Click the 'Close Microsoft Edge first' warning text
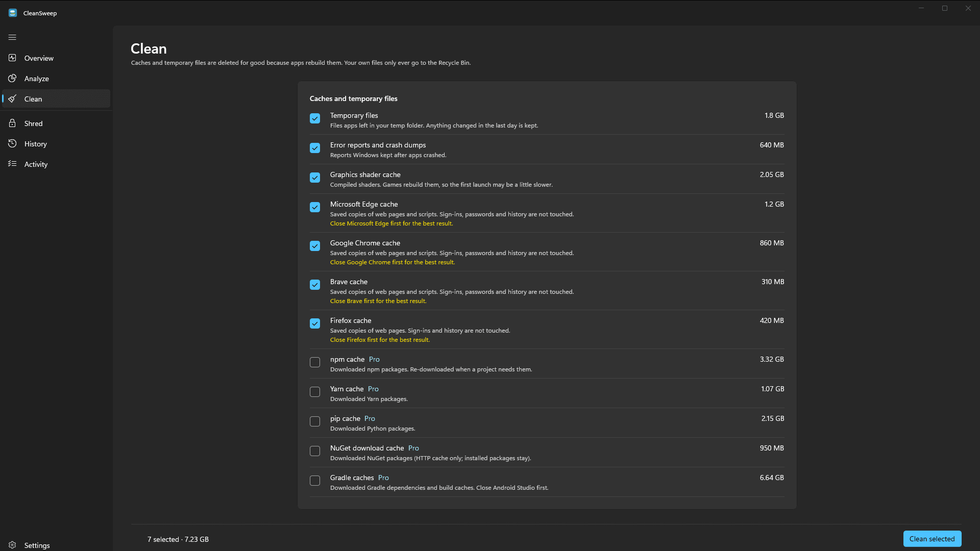The height and width of the screenshot is (551, 980). [x=391, y=223]
